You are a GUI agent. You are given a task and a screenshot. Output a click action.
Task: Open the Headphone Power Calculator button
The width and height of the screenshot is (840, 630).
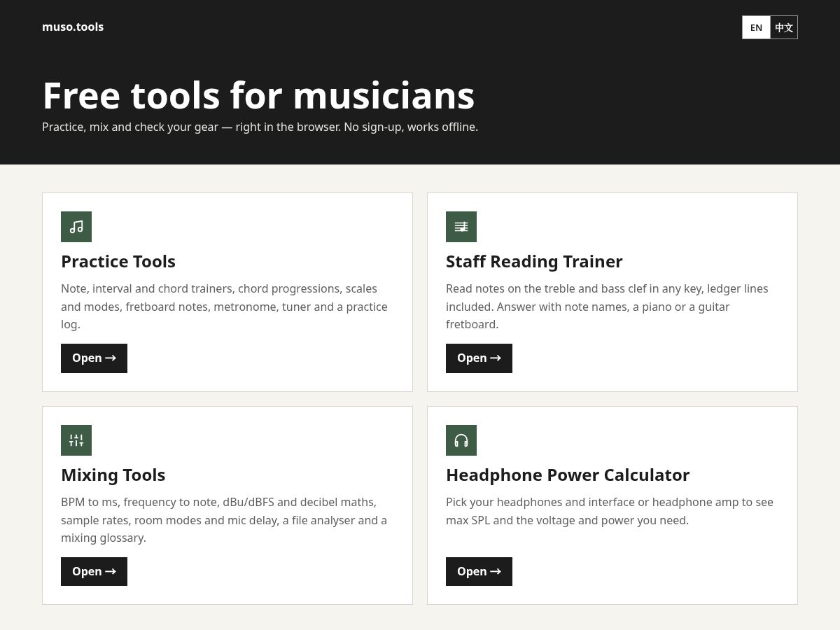[479, 572]
